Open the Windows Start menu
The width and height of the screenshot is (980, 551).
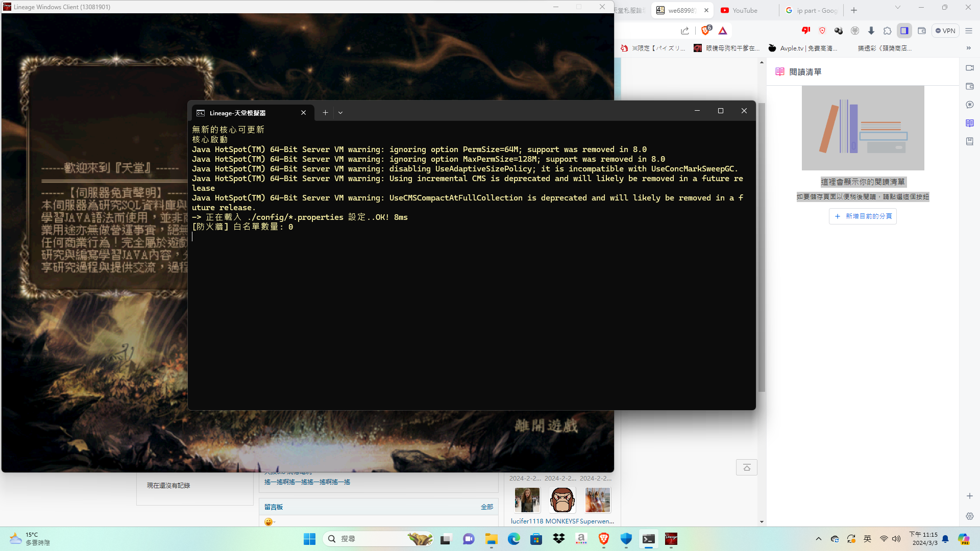pos(309,539)
